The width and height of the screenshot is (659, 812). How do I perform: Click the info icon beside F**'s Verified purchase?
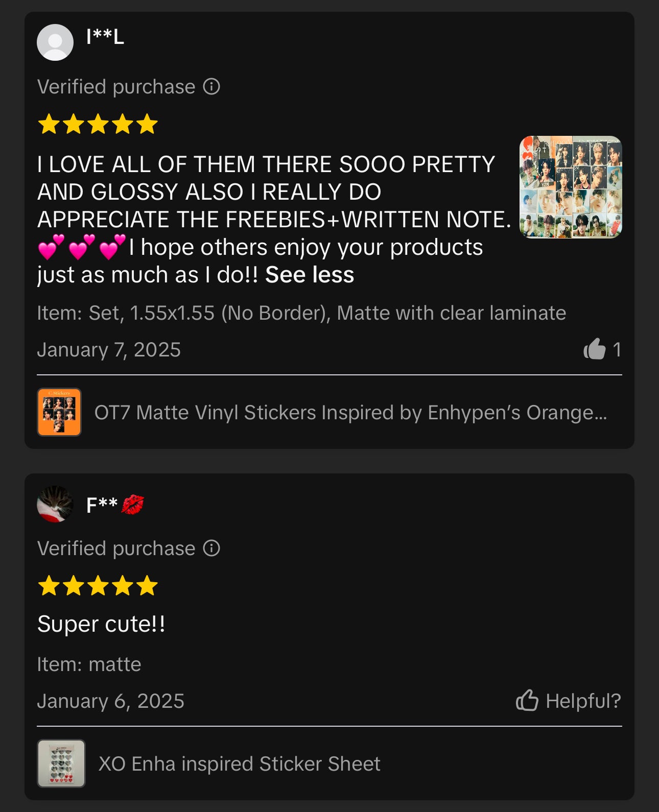(x=211, y=548)
